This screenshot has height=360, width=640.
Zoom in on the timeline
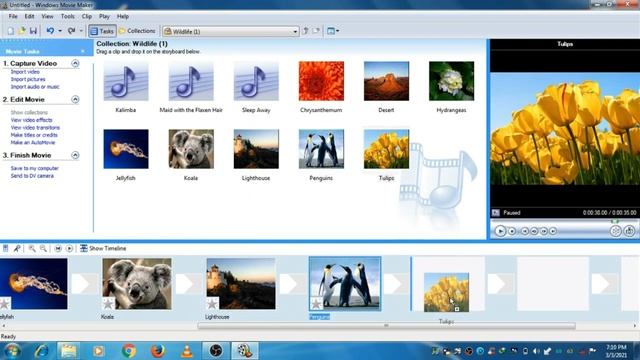pos(32,248)
